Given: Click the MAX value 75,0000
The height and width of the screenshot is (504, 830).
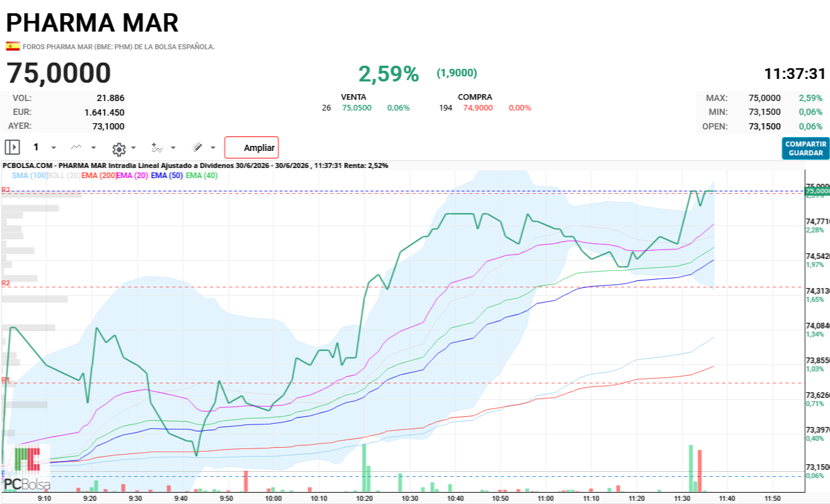Looking at the screenshot, I should (764, 98).
